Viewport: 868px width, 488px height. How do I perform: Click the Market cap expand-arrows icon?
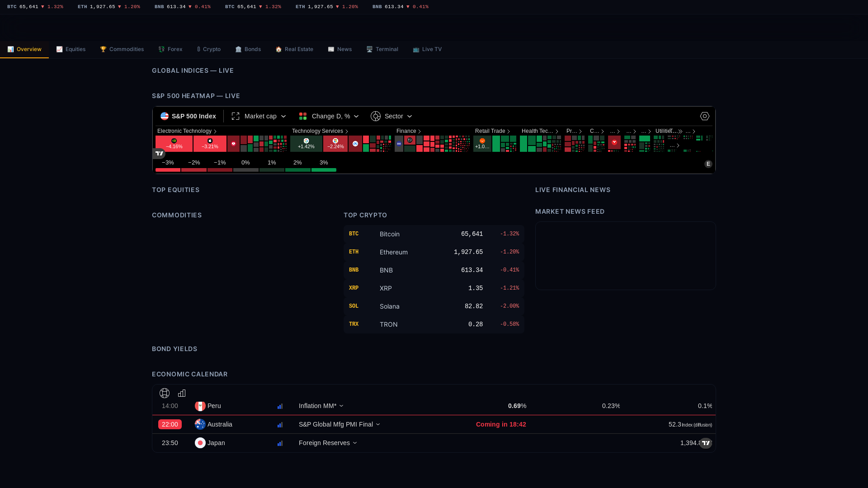click(236, 116)
